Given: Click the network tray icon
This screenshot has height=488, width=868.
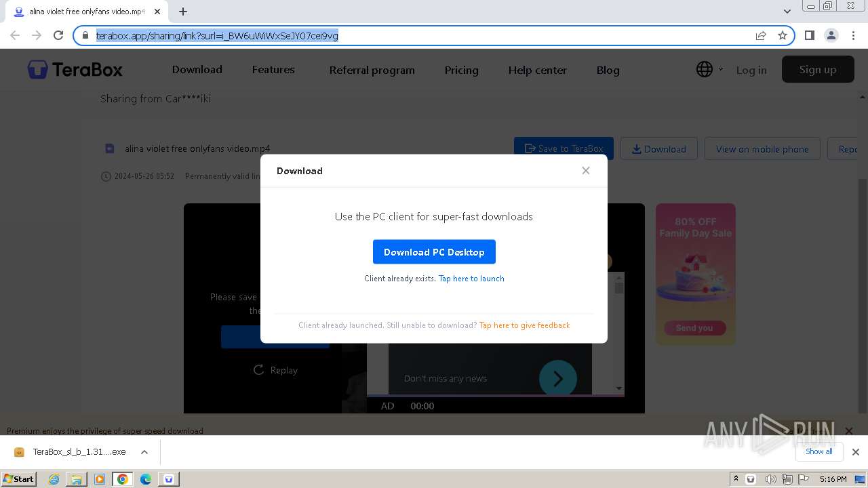Looking at the screenshot, I should click(787, 479).
